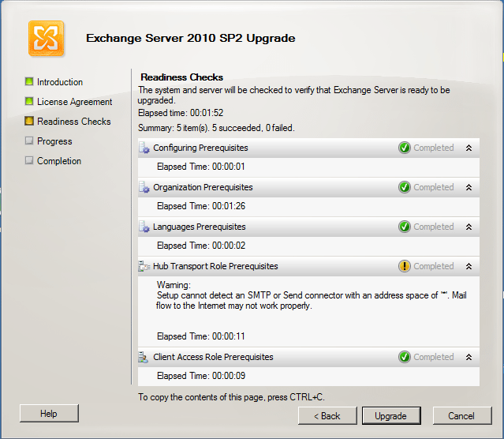Collapse the Organization Prerequisites section

tap(469, 187)
